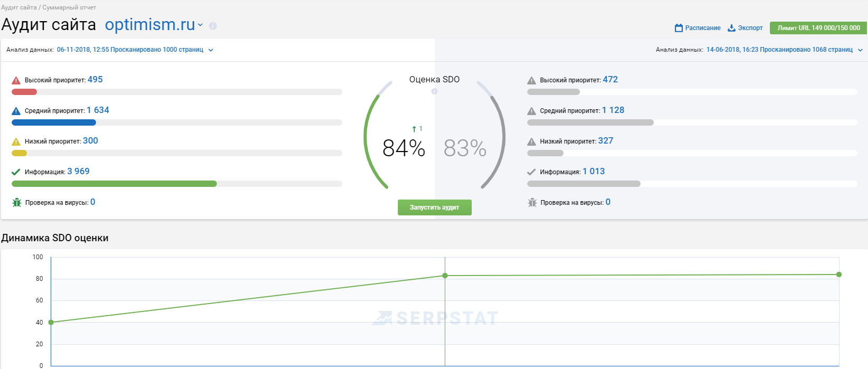Open information count 3 969
This screenshot has height=369, width=868.
coord(78,172)
